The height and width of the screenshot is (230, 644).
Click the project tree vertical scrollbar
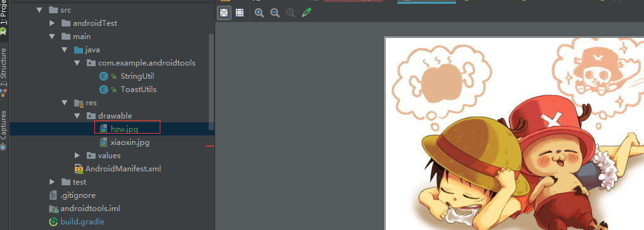(x=211, y=82)
